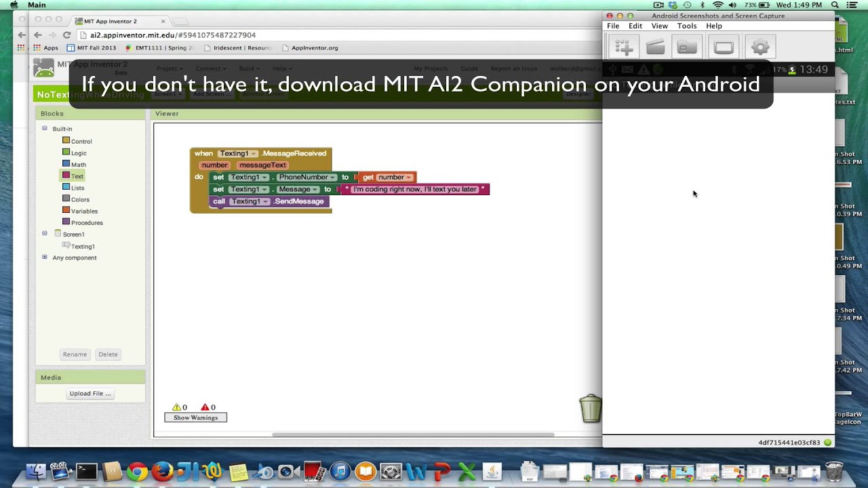Open View menu in Android Screenshots window

point(660,26)
